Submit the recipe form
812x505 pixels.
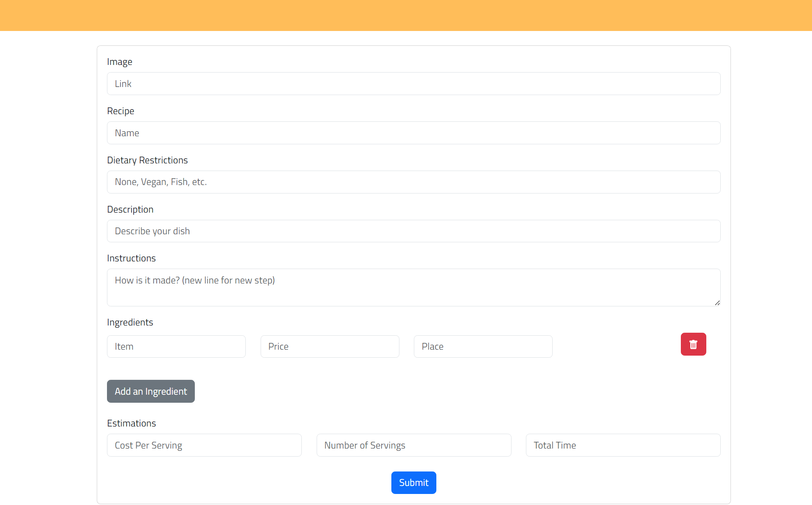tap(413, 483)
